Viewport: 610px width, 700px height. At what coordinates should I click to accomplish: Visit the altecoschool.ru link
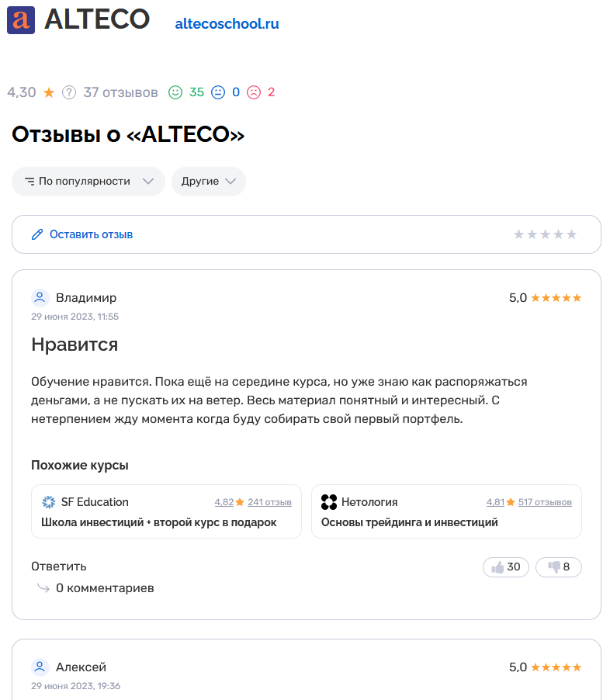[227, 23]
